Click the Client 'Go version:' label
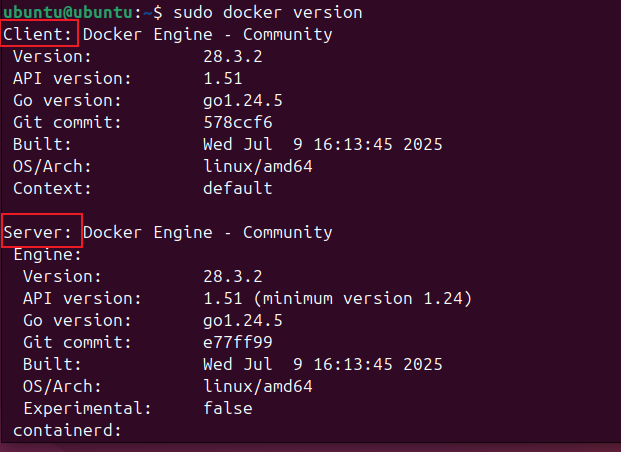The height and width of the screenshot is (452, 621). click(67, 101)
